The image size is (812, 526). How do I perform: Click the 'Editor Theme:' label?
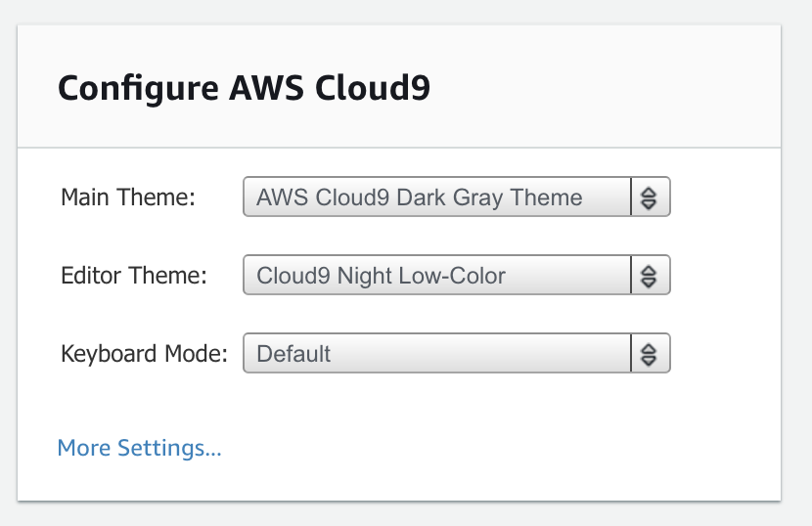click(134, 276)
